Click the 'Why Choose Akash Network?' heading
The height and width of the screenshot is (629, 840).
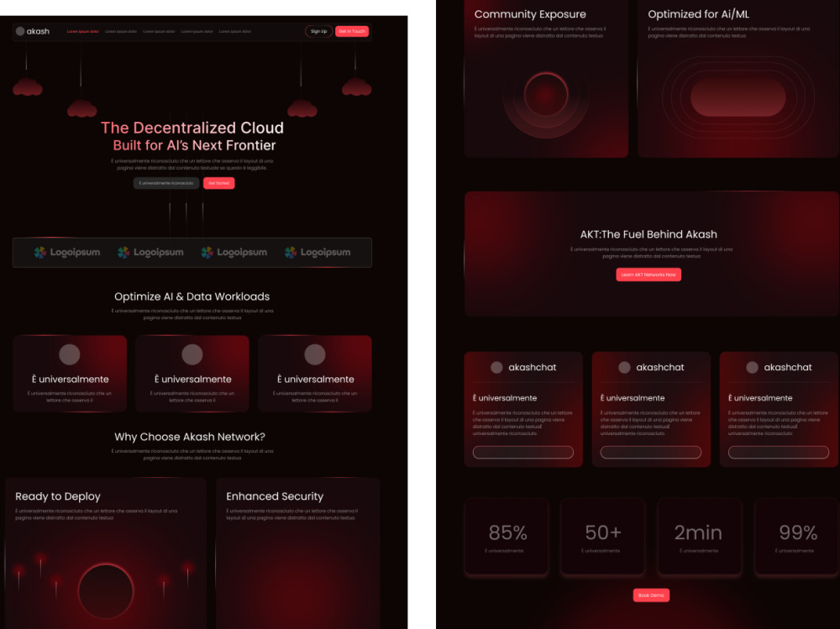click(190, 437)
